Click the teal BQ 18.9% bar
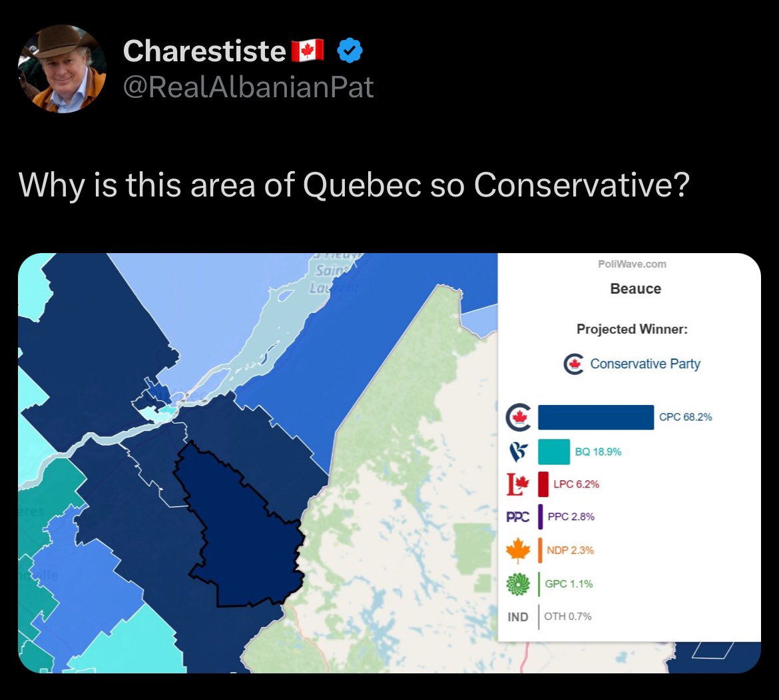Screen dimensions: 779x700 coord(554,452)
